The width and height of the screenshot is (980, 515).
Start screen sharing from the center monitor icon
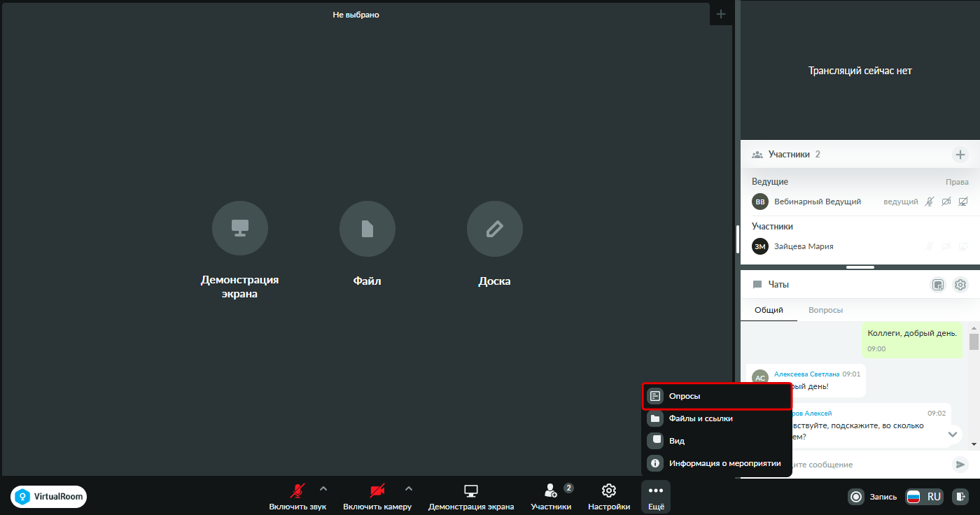240,229
